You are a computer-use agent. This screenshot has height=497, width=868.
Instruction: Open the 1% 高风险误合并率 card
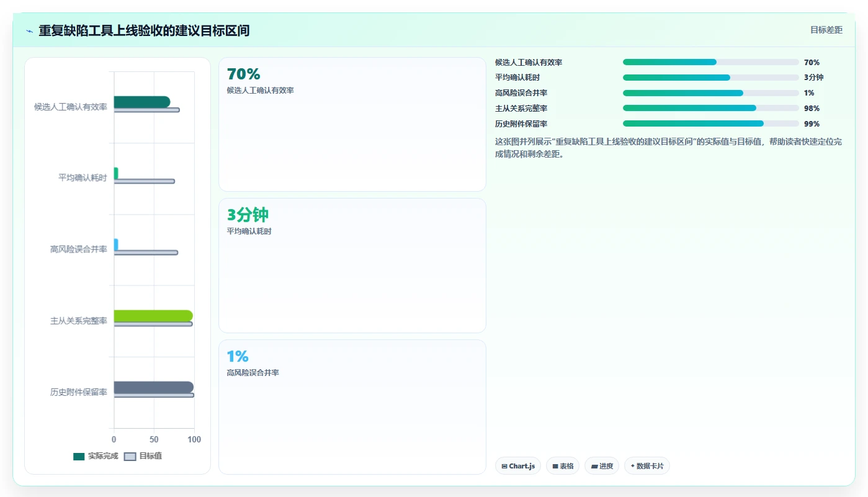tap(352, 407)
